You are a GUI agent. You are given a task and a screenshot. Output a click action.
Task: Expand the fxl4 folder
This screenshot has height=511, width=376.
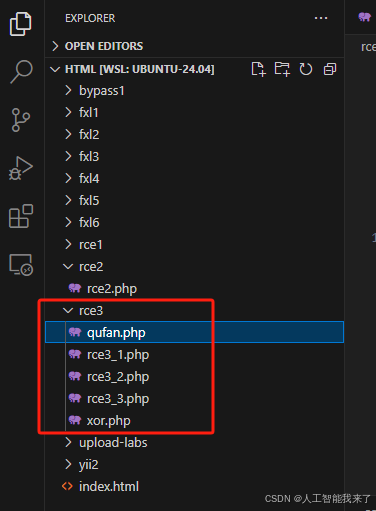point(68,178)
